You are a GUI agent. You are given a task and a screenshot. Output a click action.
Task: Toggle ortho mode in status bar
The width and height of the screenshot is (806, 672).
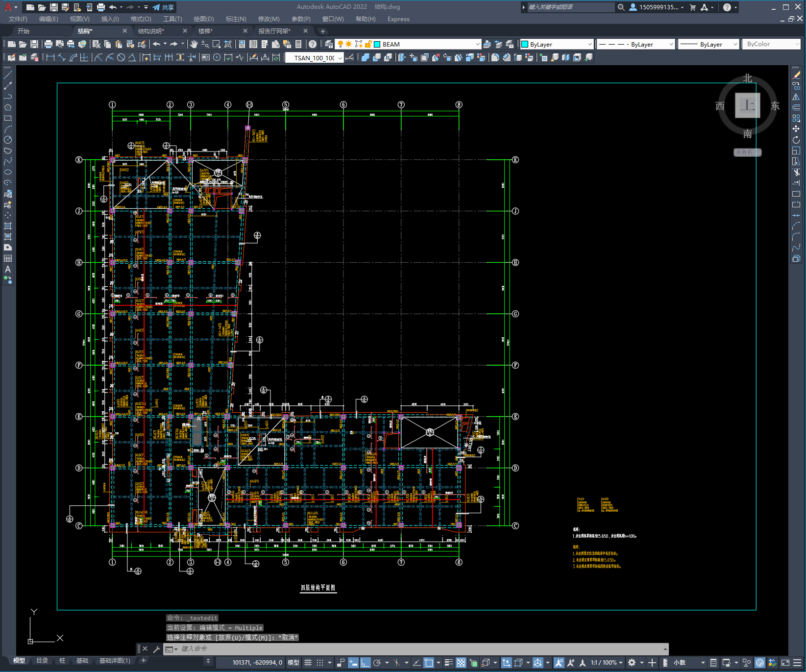(366, 662)
